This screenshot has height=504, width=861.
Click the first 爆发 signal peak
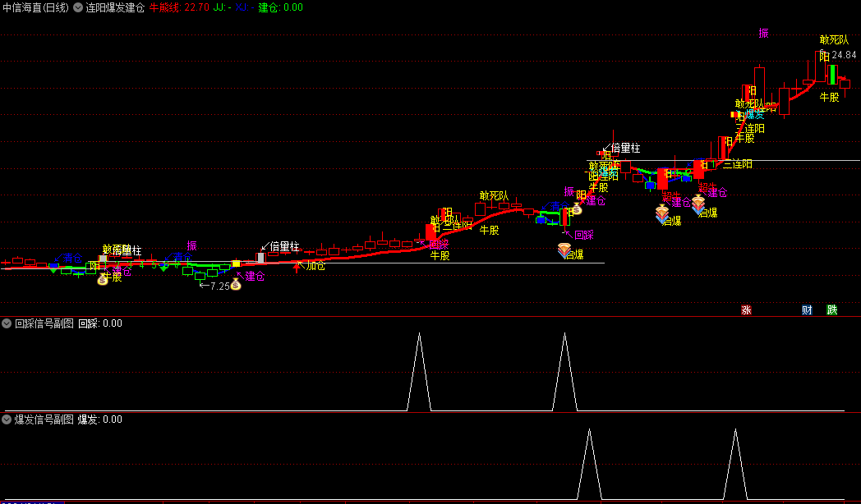pyautogui.click(x=589, y=429)
